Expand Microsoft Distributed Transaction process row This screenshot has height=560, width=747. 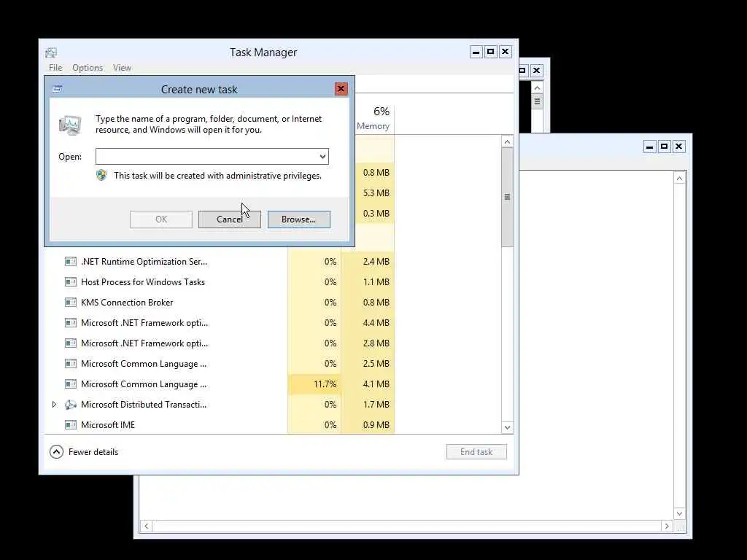point(54,405)
